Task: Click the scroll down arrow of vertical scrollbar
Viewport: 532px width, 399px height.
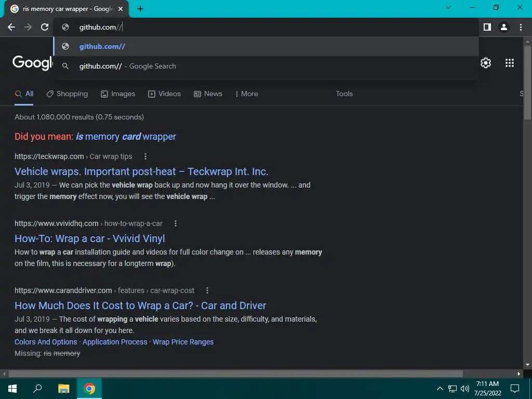Action: [527, 365]
